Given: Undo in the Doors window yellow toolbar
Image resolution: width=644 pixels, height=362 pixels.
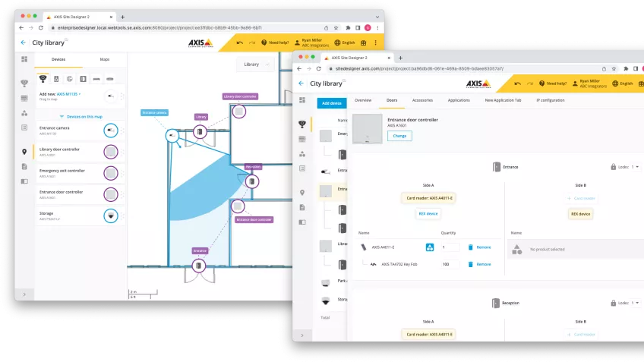Looking at the screenshot, I should [517, 83].
